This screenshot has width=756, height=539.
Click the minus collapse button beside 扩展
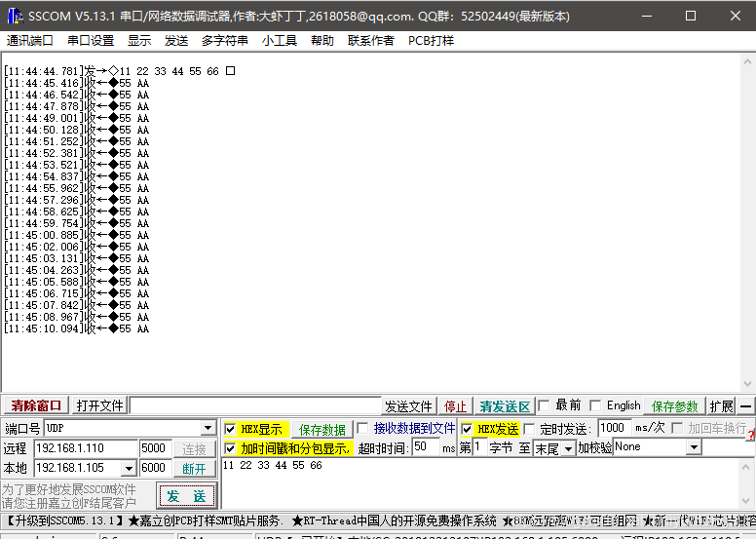tap(745, 406)
